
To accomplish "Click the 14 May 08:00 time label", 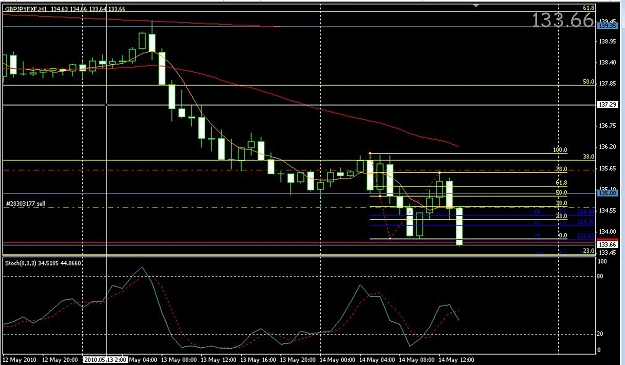I will (417, 359).
